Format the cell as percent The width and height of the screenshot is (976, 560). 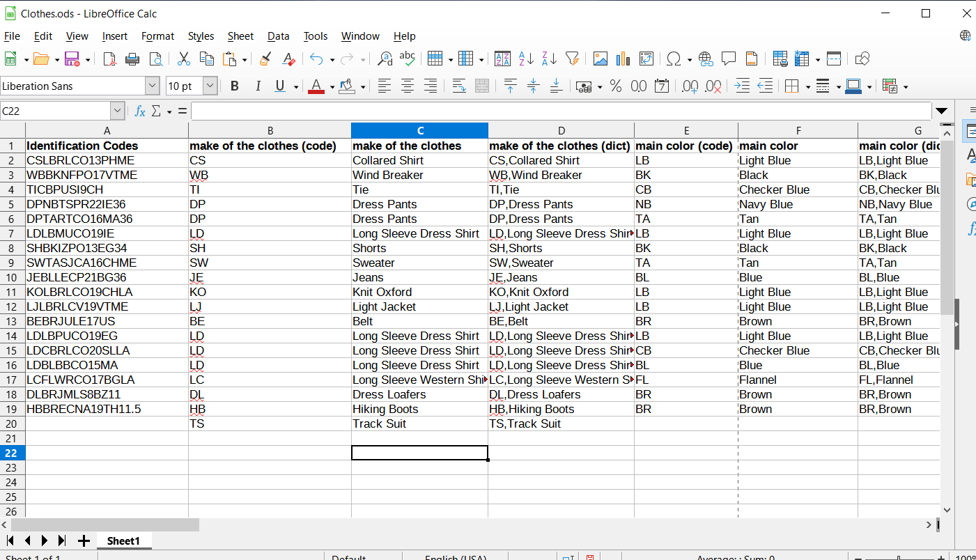tap(616, 86)
